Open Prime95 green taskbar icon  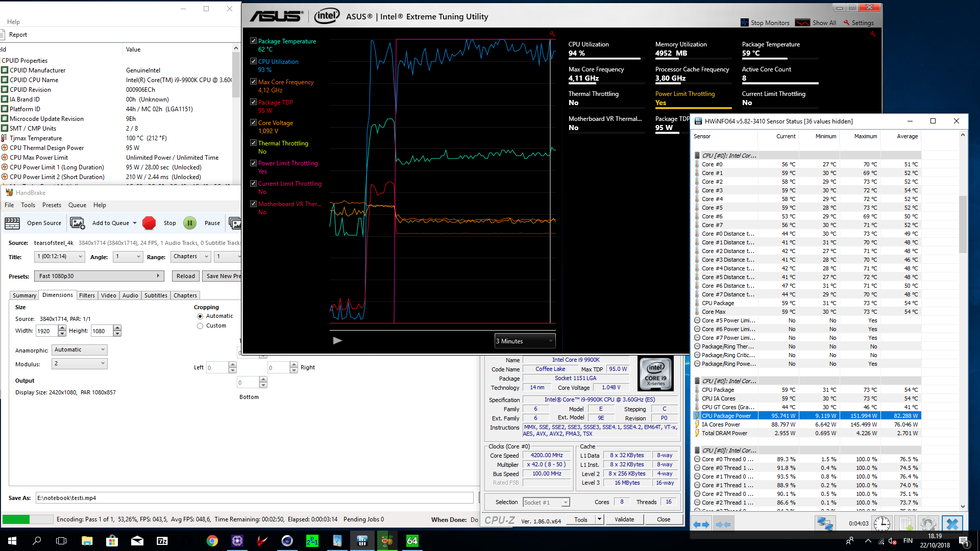click(312, 541)
